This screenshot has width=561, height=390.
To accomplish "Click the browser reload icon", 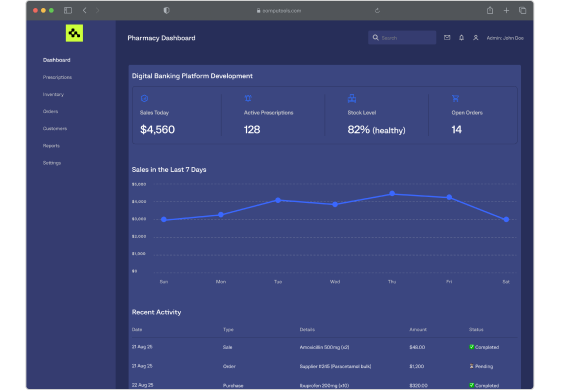I will tap(377, 10).
